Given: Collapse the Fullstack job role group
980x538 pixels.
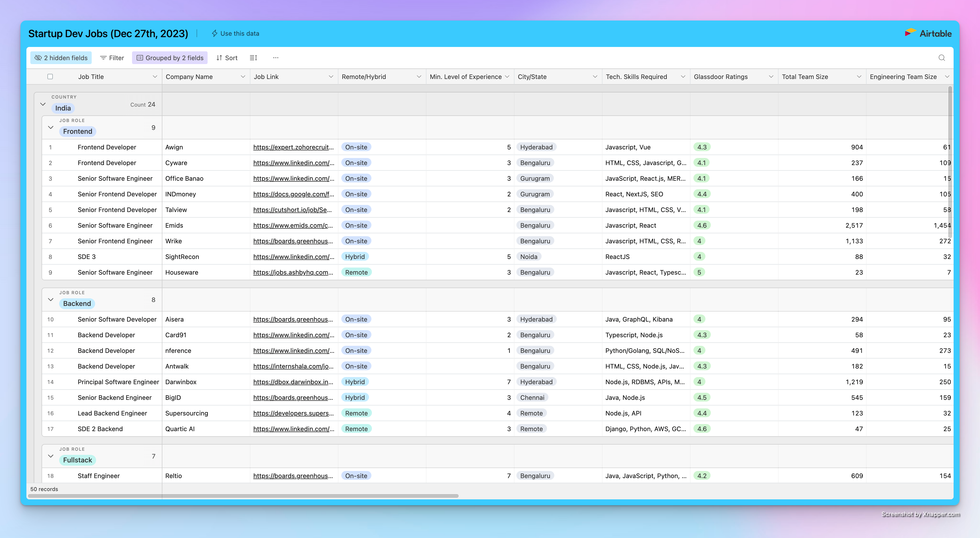Looking at the screenshot, I should (x=51, y=456).
